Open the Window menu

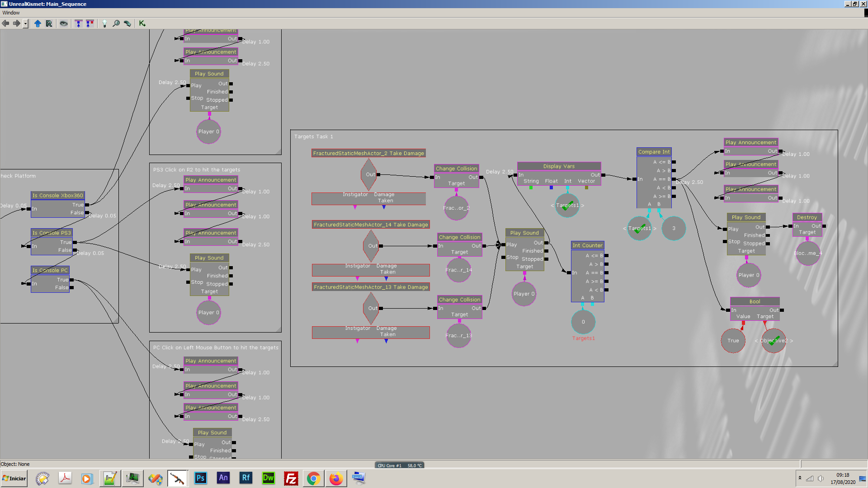click(11, 13)
